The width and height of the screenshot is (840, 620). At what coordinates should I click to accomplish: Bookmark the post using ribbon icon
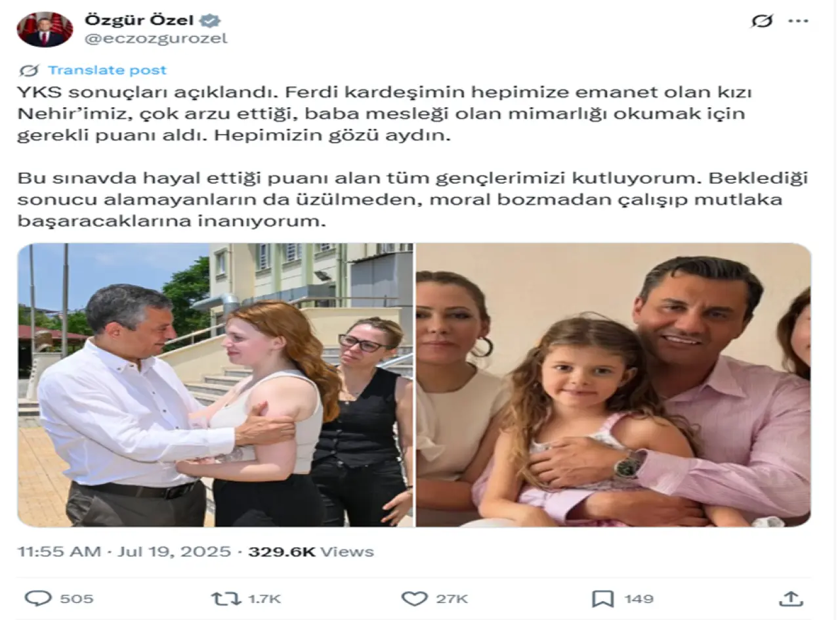tap(602, 598)
